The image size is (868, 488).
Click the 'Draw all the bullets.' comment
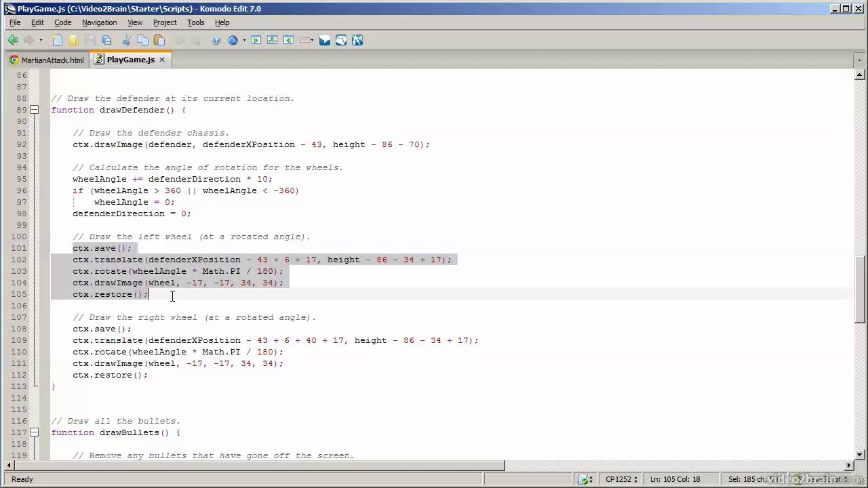click(115, 421)
